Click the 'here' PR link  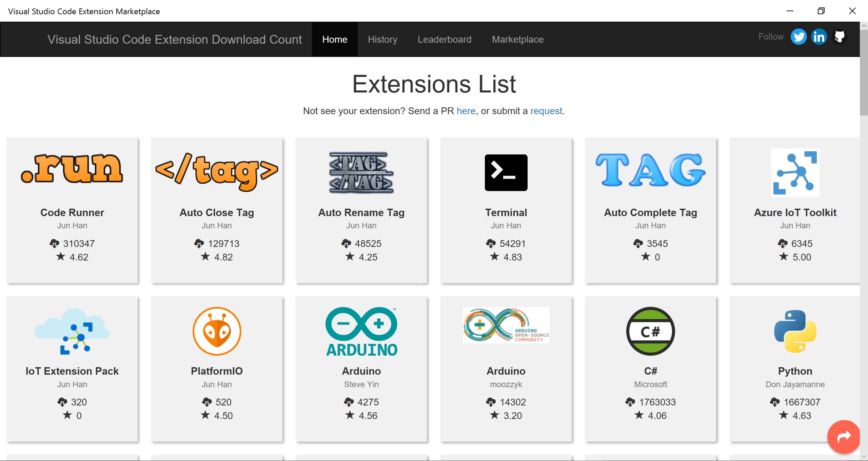point(466,111)
